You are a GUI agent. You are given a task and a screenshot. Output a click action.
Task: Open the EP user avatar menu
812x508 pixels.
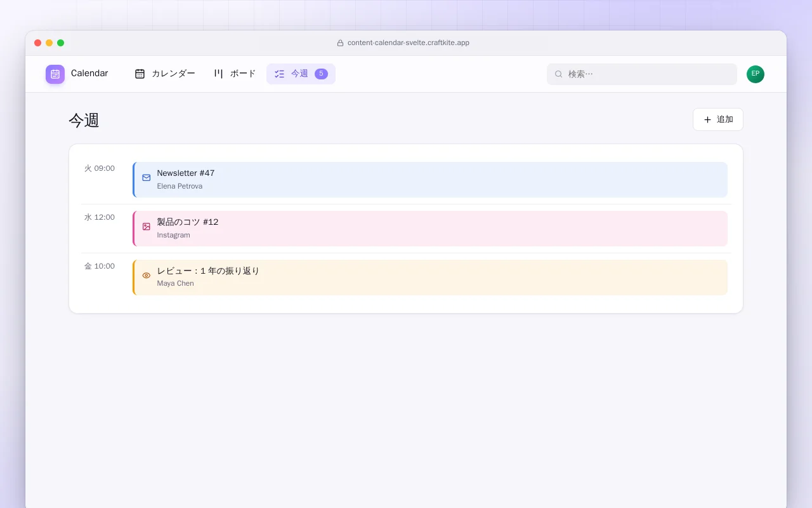756,74
